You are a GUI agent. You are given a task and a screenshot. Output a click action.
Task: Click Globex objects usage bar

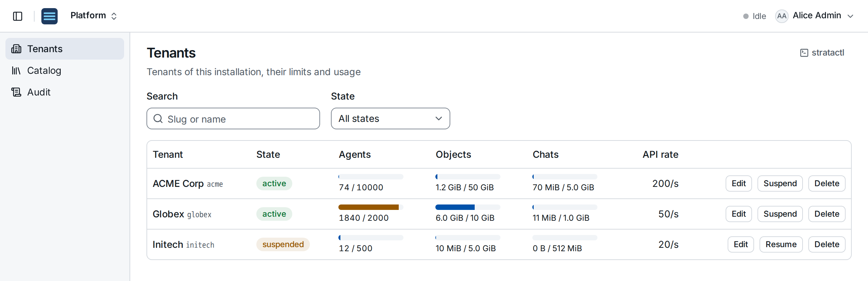(x=468, y=207)
